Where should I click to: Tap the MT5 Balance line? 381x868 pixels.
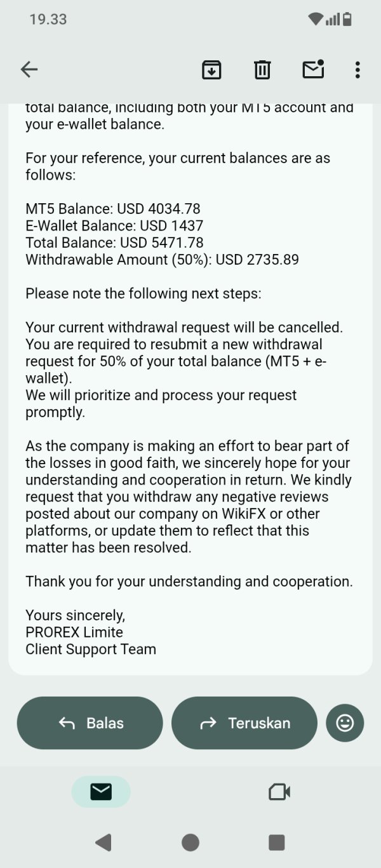pyautogui.click(x=113, y=208)
